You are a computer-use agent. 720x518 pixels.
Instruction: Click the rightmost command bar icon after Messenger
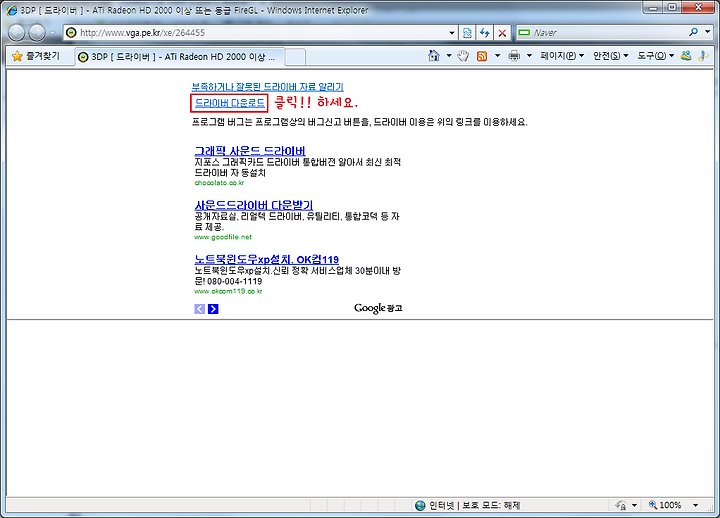click(703, 56)
